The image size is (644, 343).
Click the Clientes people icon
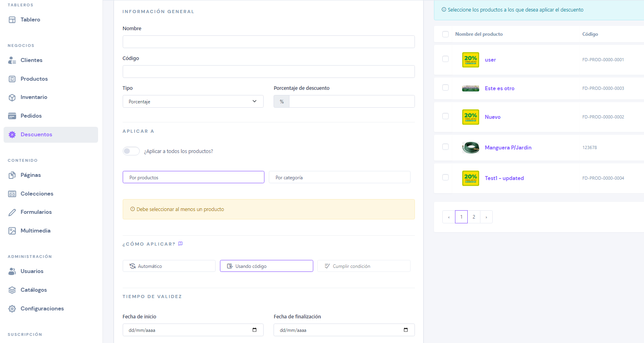click(x=12, y=60)
